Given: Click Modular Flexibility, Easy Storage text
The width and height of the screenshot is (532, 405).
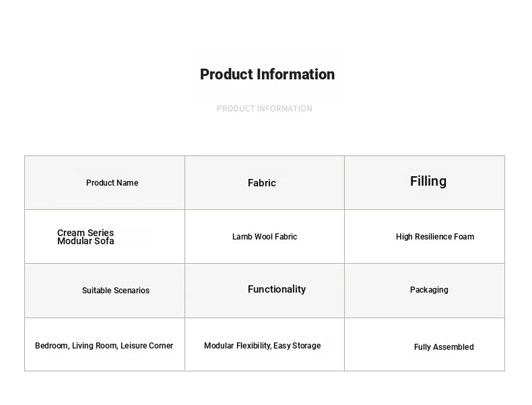Looking at the screenshot, I should (262, 346).
